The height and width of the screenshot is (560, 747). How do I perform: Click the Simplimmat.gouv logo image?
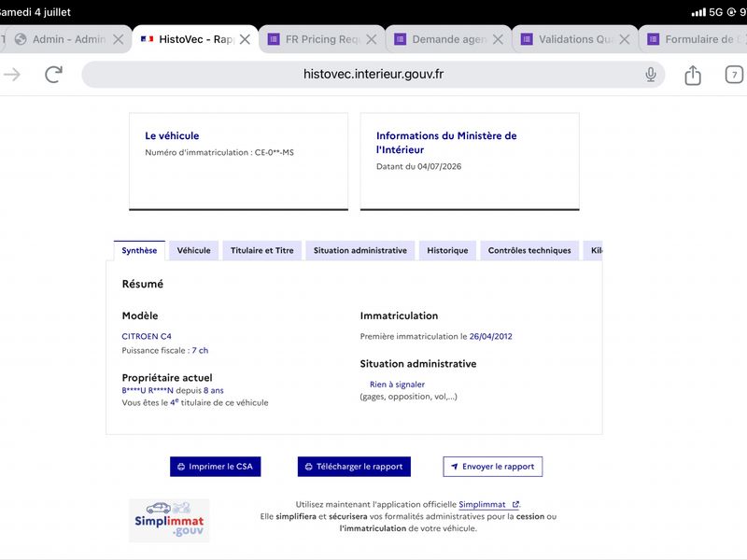(169, 521)
